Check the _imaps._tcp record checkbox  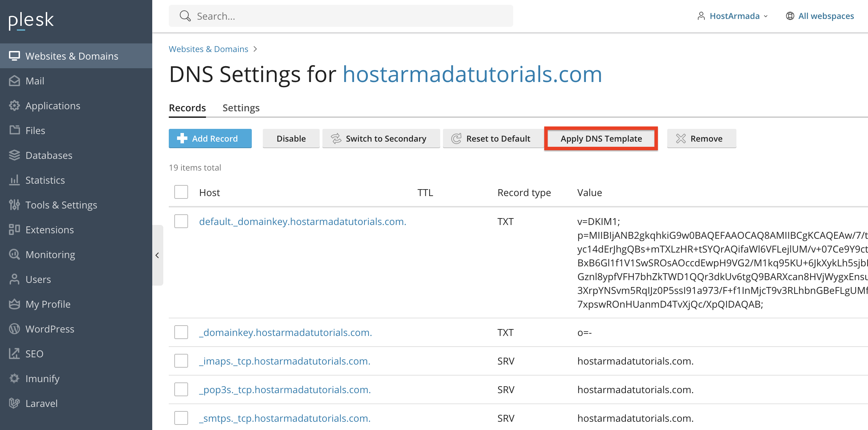[181, 361]
